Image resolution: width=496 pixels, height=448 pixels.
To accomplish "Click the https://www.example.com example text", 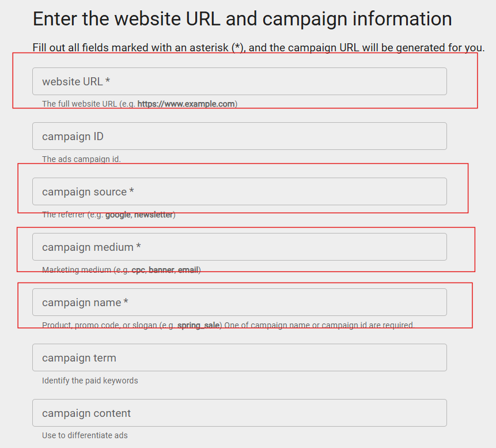I will [x=185, y=104].
